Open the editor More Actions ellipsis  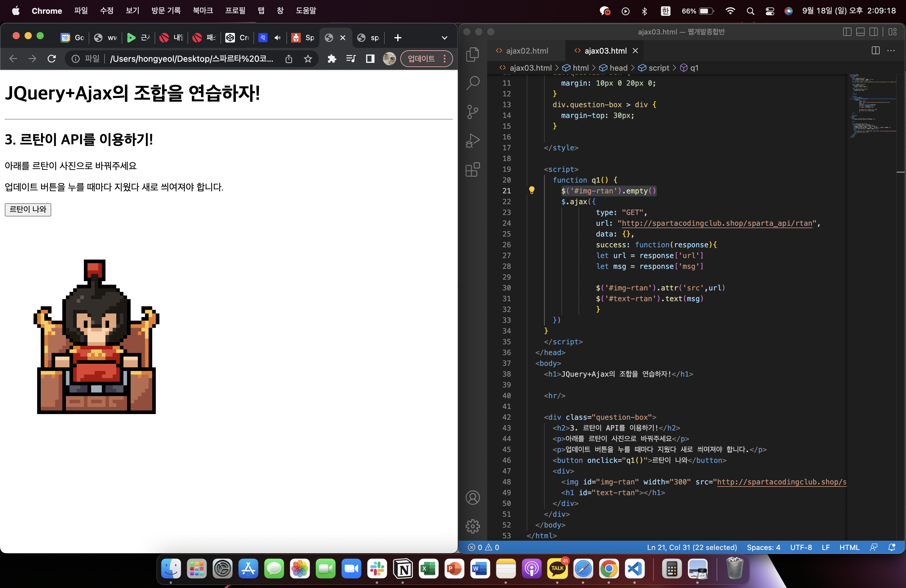891,51
